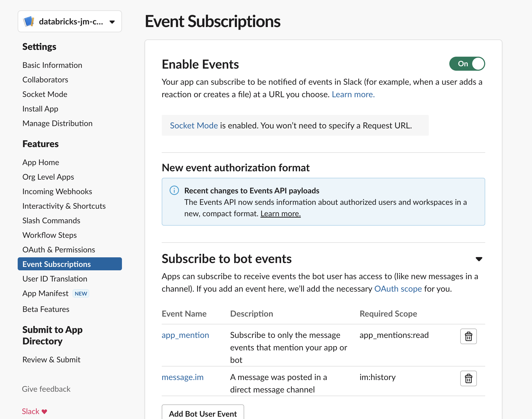Open the message.im event link

point(183,377)
